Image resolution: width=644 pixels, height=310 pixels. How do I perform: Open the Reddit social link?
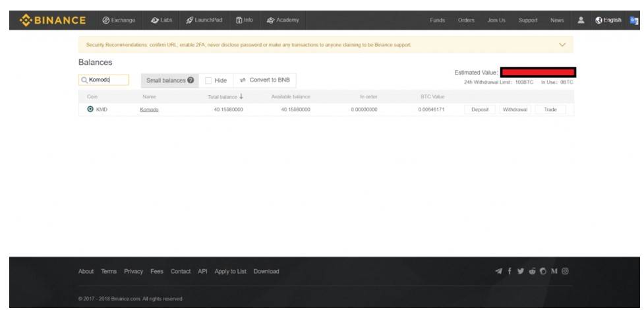point(533,271)
